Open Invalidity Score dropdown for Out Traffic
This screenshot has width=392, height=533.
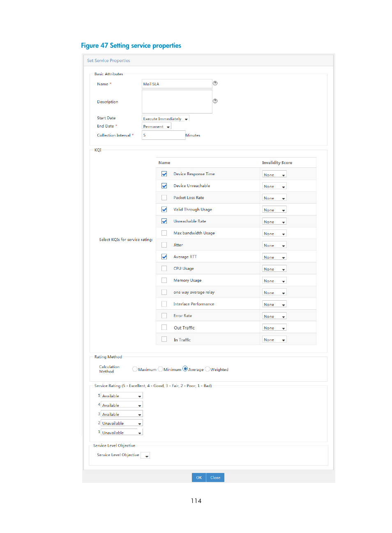point(274,328)
